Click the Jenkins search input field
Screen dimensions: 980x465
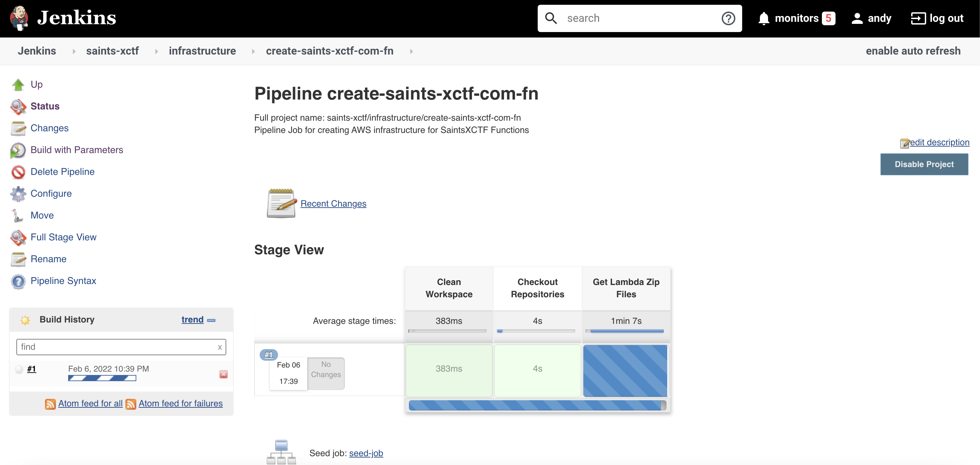pyautogui.click(x=640, y=18)
